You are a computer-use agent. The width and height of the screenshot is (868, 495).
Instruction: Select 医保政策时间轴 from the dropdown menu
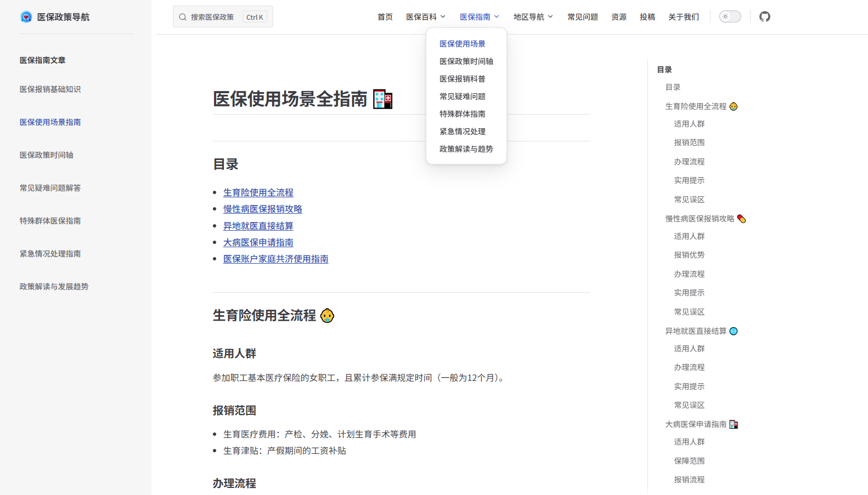pyautogui.click(x=466, y=61)
